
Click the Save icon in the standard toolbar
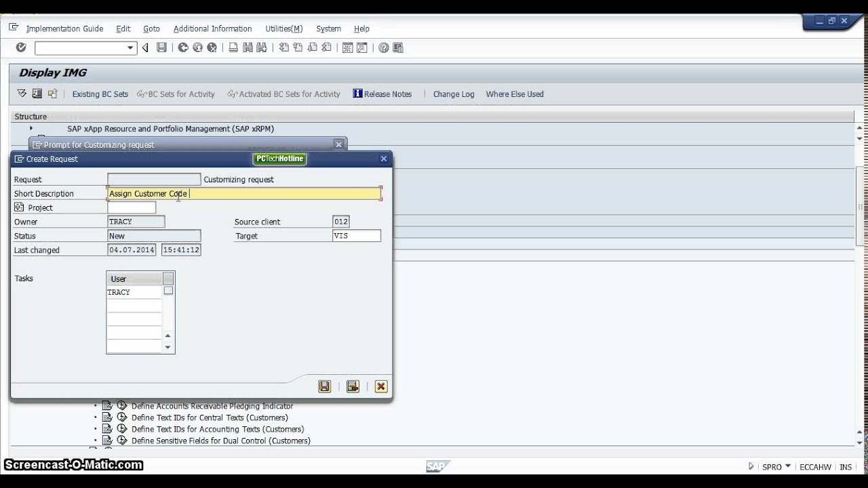tap(161, 47)
